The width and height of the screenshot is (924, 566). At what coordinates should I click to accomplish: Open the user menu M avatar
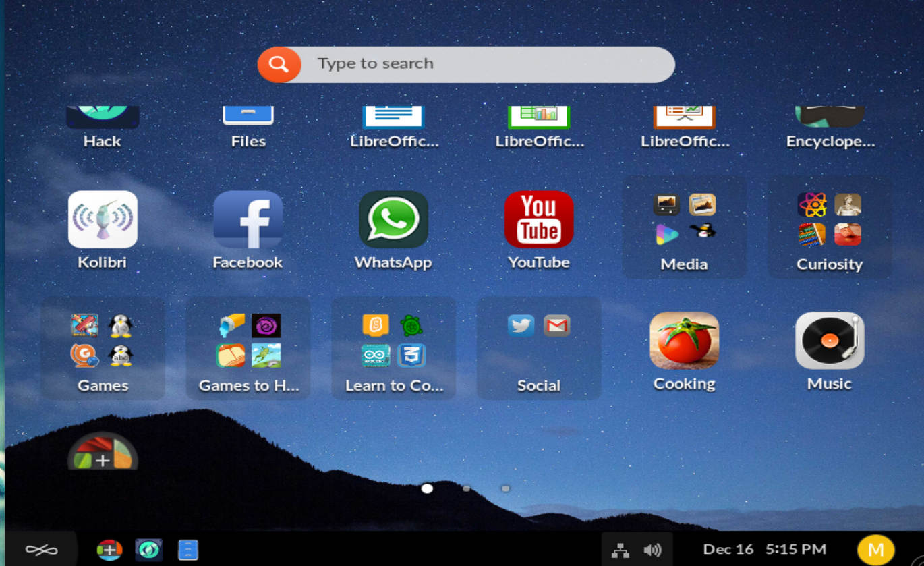tap(876, 550)
